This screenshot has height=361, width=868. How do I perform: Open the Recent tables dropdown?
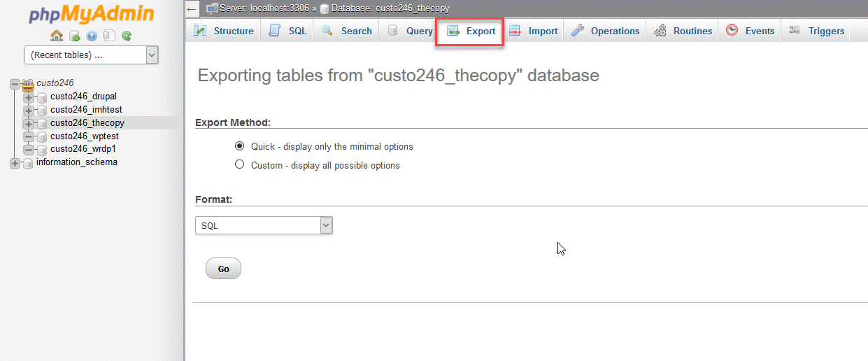91,55
